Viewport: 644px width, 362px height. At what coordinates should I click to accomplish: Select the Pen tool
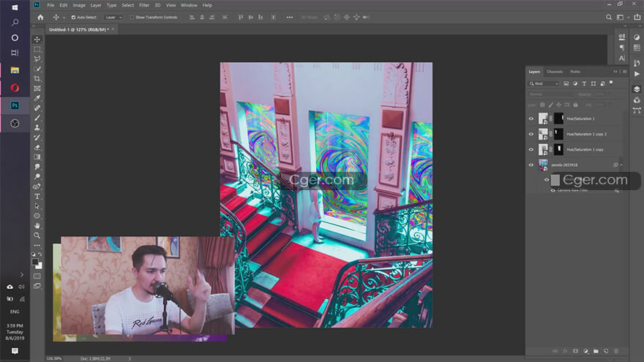tap(37, 186)
